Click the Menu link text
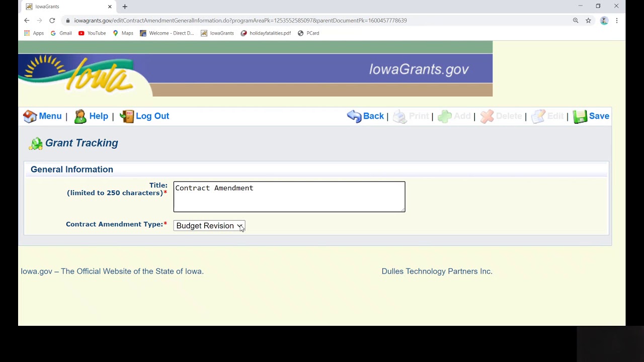Image resolution: width=644 pixels, height=362 pixels. click(50, 116)
